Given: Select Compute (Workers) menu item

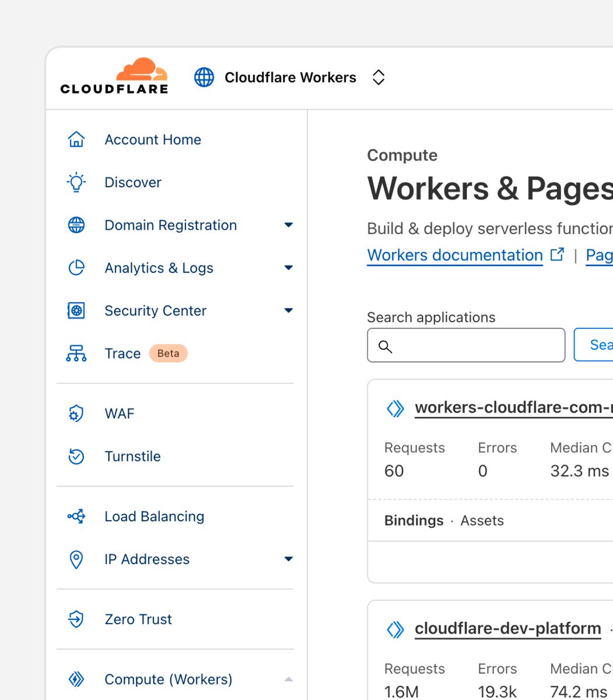Looking at the screenshot, I should coord(169,679).
